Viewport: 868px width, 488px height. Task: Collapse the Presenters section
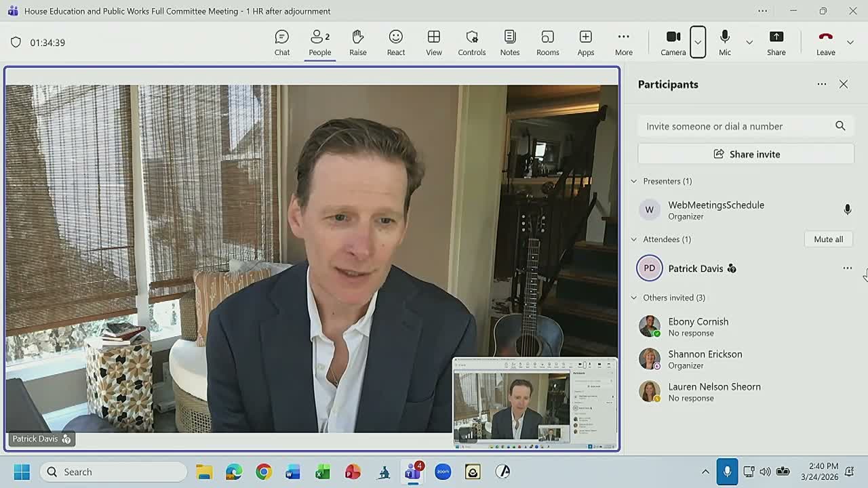(634, 181)
